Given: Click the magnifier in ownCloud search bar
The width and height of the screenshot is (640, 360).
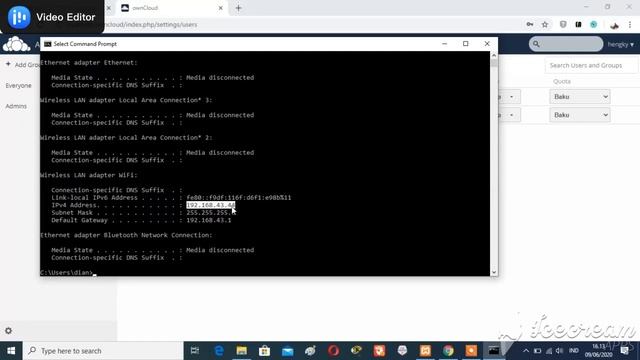Looking at the screenshot, I should pyautogui.click(x=536, y=44).
